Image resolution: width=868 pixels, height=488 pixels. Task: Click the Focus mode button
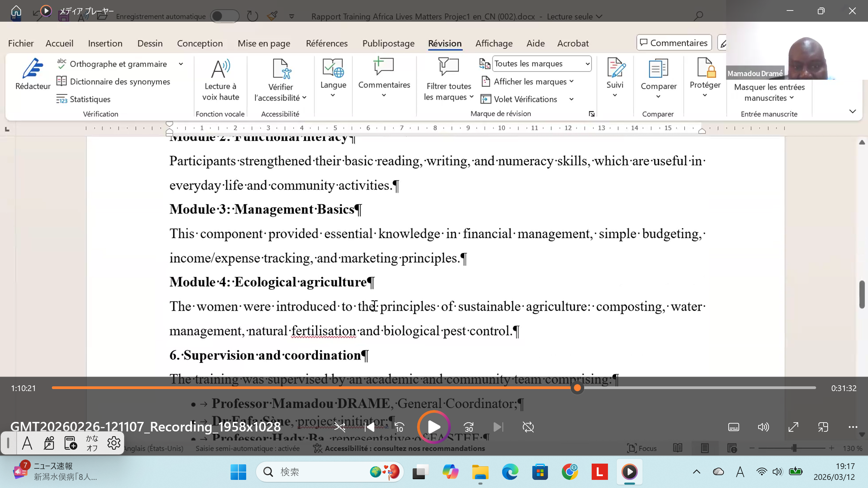click(642, 448)
